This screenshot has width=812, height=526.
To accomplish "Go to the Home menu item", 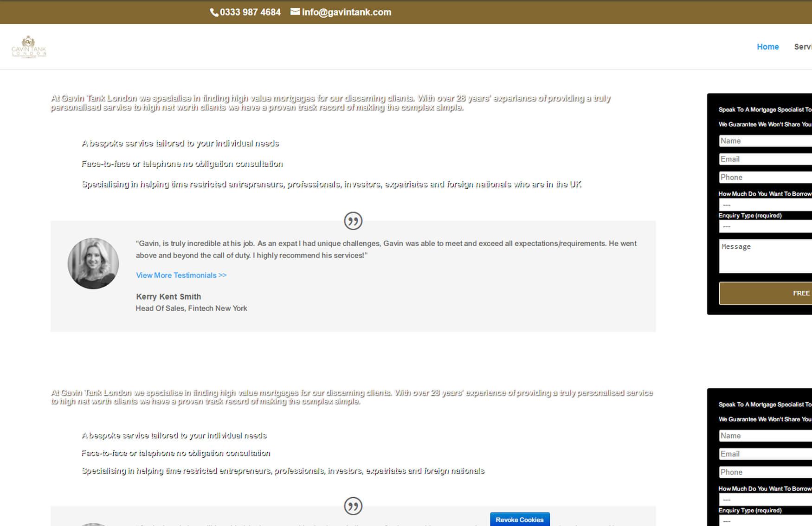I will [x=768, y=46].
